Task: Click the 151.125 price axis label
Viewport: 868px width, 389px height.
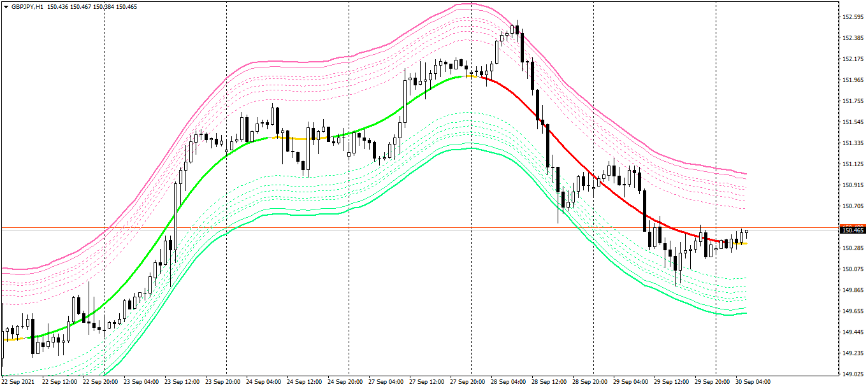Action: pyautogui.click(x=853, y=164)
